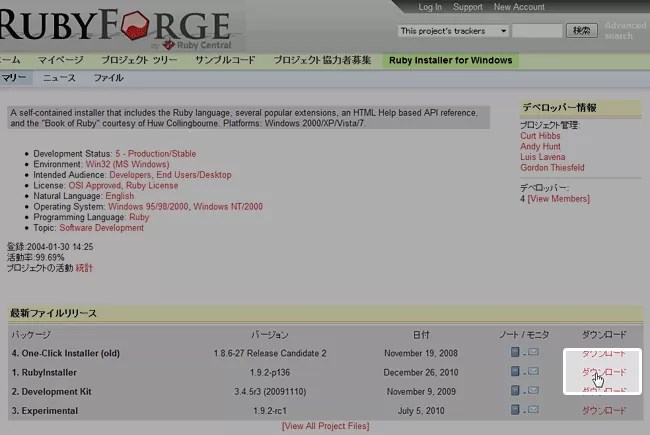650x435 pixels.
Task: Click Curt Hibbs developer link
Action: tap(540, 136)
